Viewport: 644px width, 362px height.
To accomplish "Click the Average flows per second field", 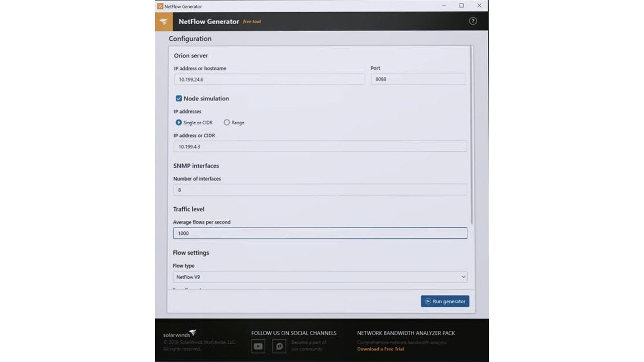I will [320, 233].
